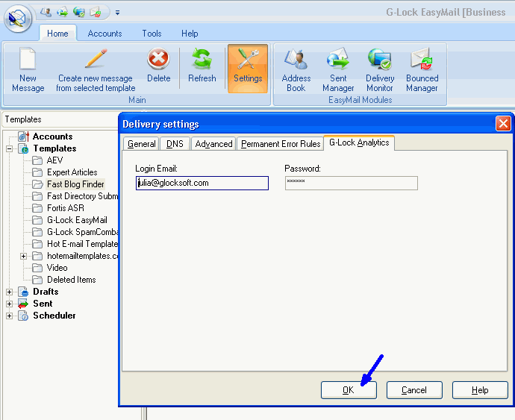Open the Help ribbon tab
Screen dimensions: 515x420
(x=190, y=33)
